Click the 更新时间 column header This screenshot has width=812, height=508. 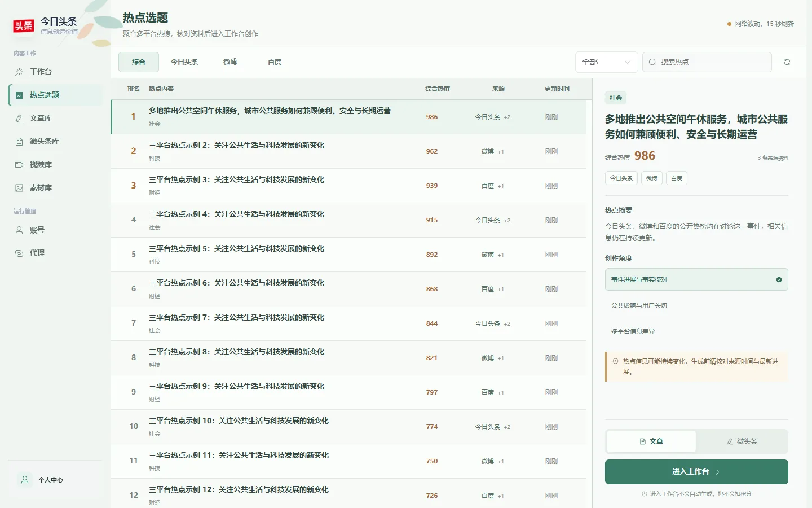click(x=557, y=89)
